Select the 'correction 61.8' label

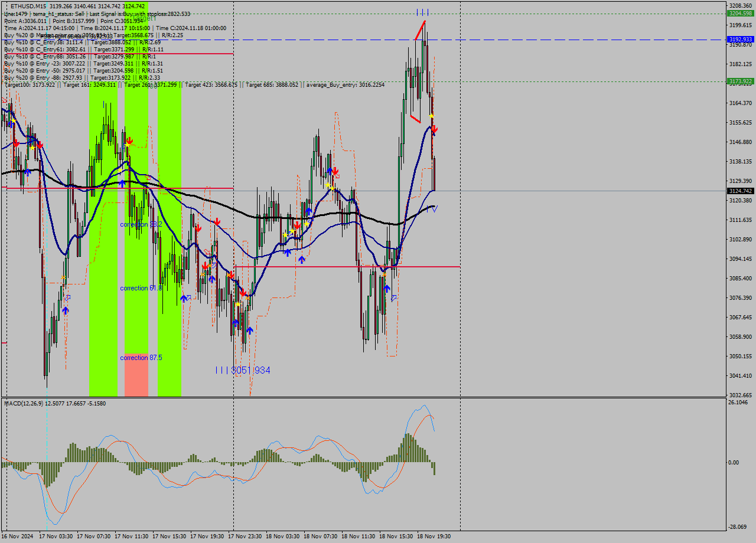pyautogui.click(x=141, y=288)
